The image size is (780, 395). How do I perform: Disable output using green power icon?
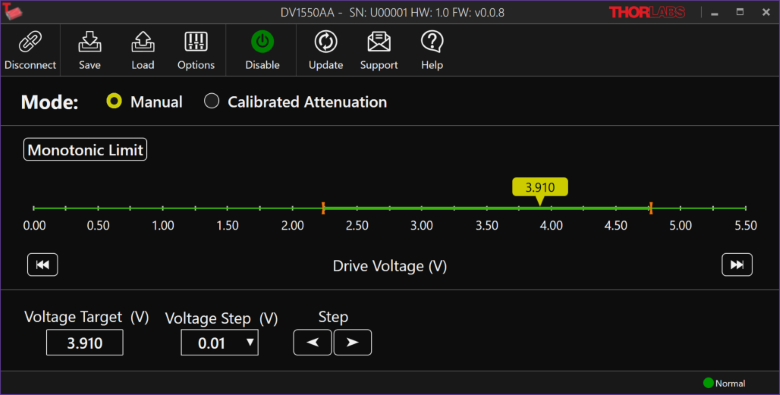[262, 42]
